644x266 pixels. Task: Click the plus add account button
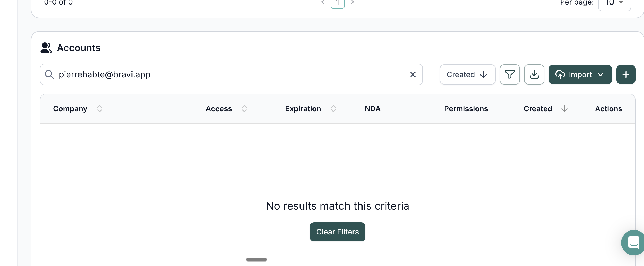pos(626,74)
